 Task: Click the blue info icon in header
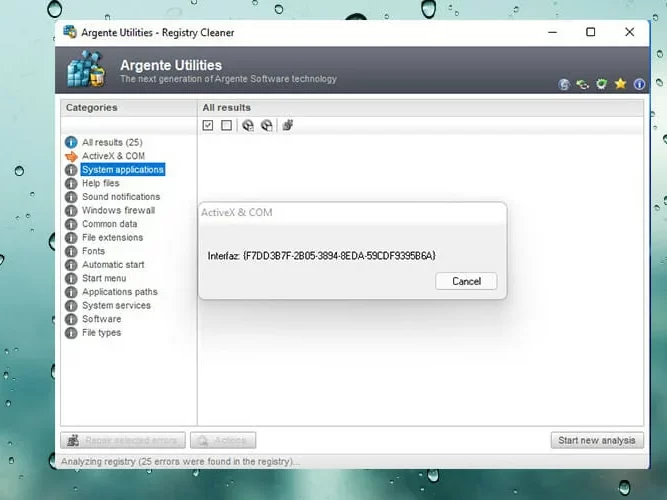click(639, 84)
